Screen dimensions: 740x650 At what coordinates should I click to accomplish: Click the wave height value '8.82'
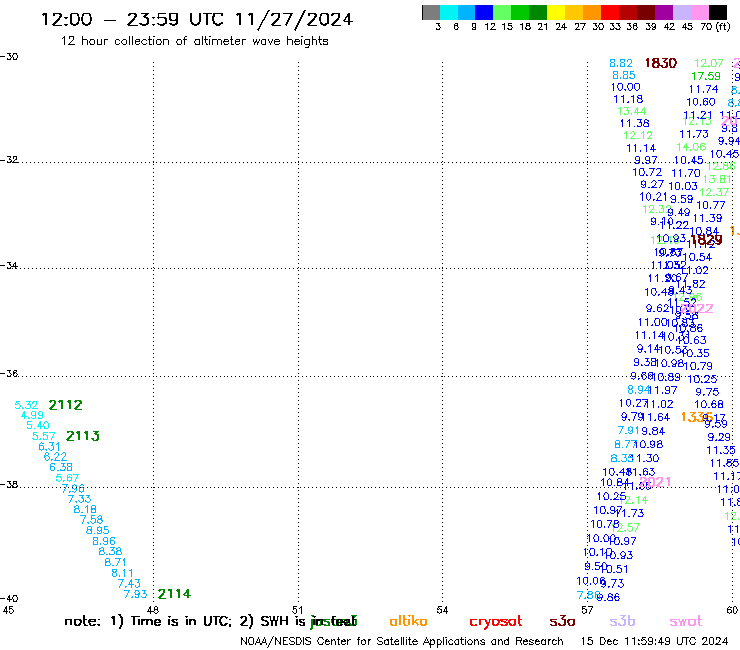[621, 63]
